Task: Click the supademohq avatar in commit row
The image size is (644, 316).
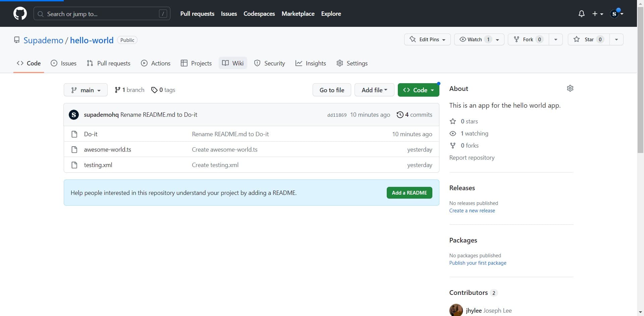Action: [x=74, y=115]
